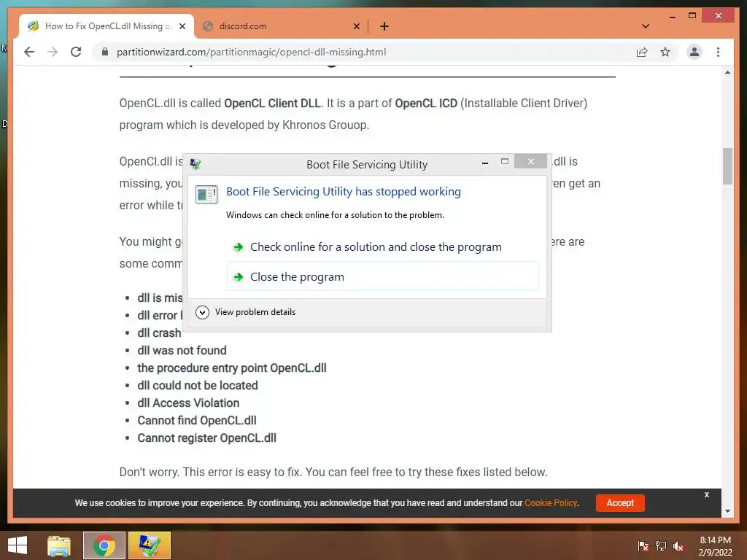Select the How to Fix OpenCL.dll Missing tab

pyautogui.click(x=107, y=26)
